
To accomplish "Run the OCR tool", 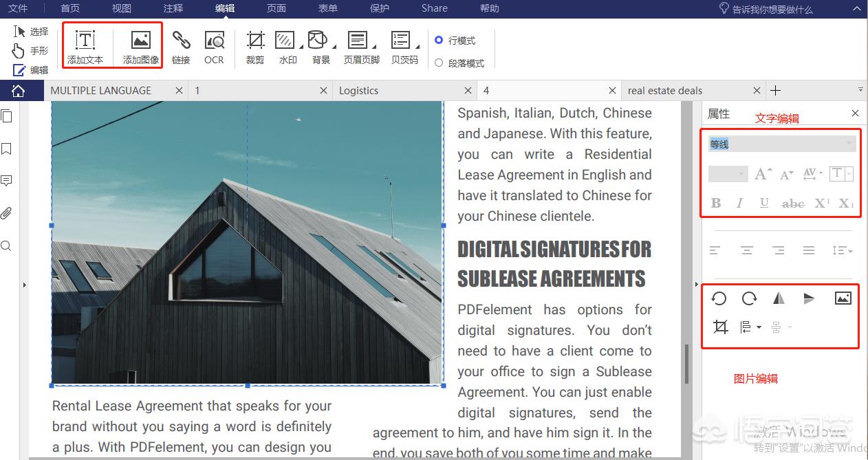I will click(x=214, y=46).
